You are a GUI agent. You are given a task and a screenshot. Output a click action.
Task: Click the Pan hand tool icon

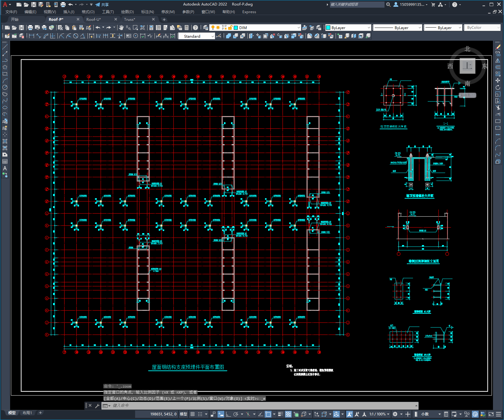click(121, 28)
